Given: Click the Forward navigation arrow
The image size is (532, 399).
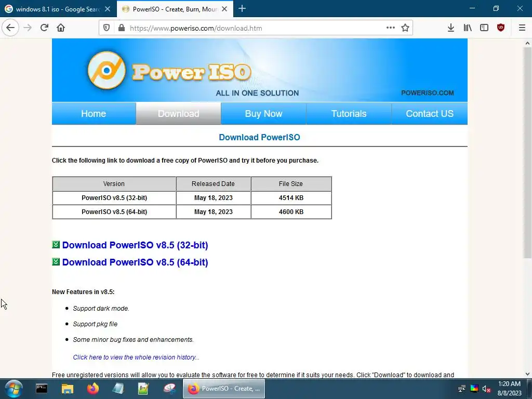Looking at the screenshot, I should [28, 28].
